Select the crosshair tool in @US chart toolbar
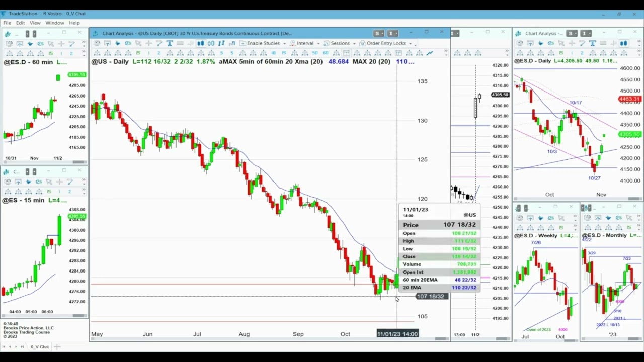Screen dimensions: 644x362 point(149,43)
